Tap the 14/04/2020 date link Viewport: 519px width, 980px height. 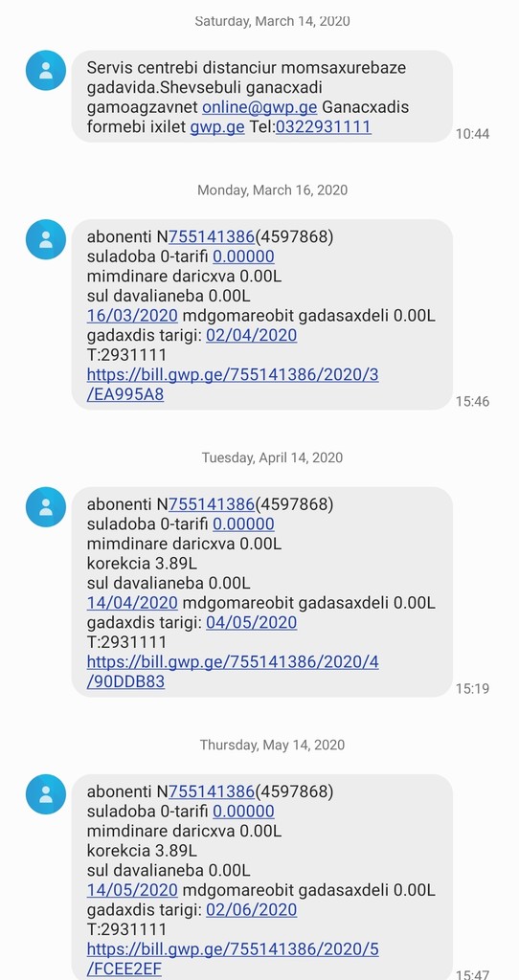pos(132,603)
